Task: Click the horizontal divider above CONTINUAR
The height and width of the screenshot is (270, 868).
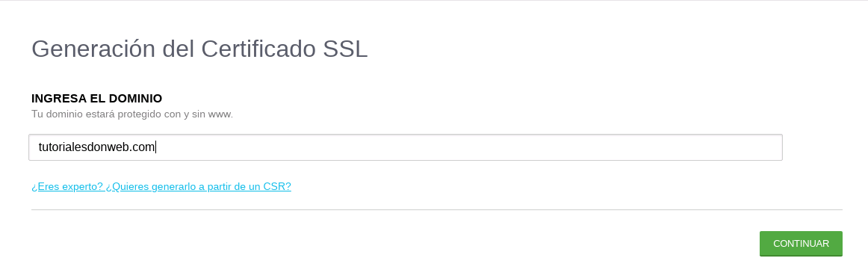Action: (x=437, y=209)
